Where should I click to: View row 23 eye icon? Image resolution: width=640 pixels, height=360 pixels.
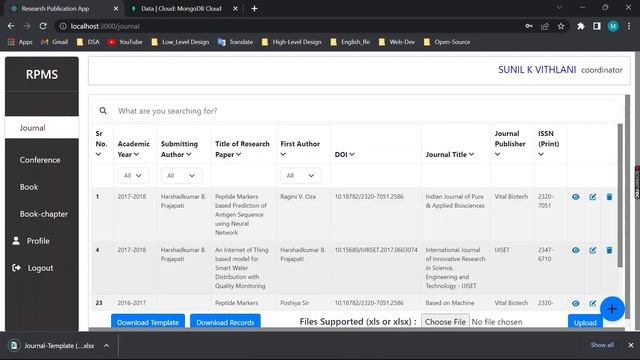click(x=576, y=303)
